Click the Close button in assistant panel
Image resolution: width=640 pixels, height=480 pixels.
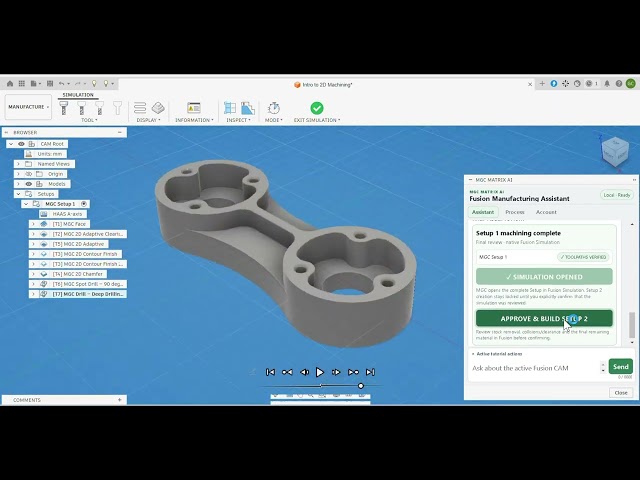(x=621, y=393)
